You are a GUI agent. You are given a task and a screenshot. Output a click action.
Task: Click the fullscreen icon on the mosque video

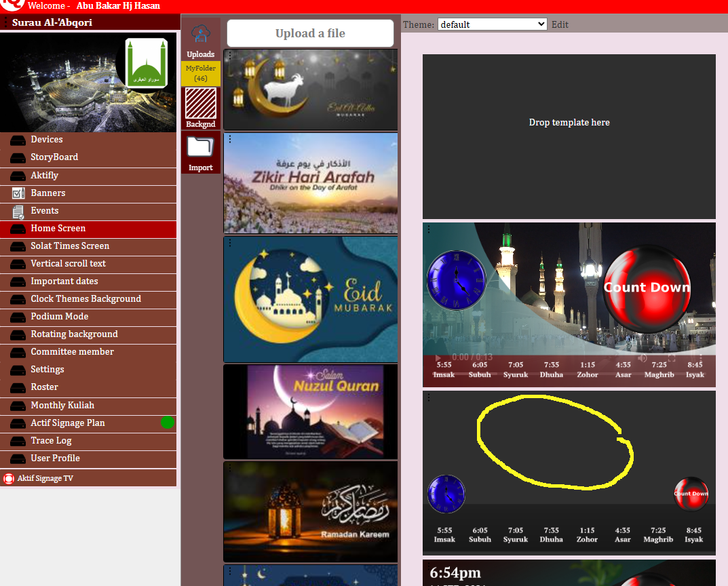[x=672, y=357]
